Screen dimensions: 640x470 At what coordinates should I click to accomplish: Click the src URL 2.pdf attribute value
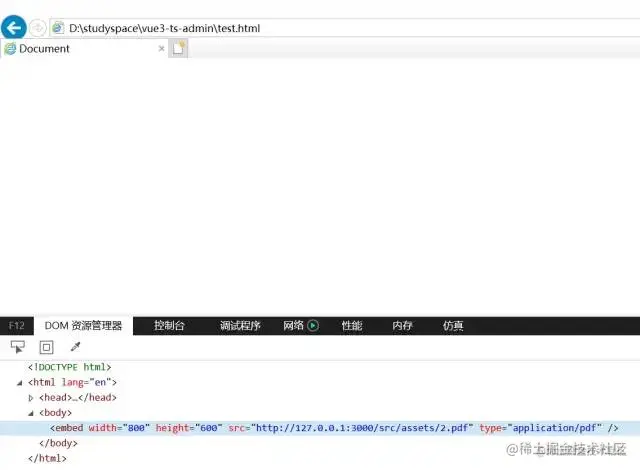362,428
